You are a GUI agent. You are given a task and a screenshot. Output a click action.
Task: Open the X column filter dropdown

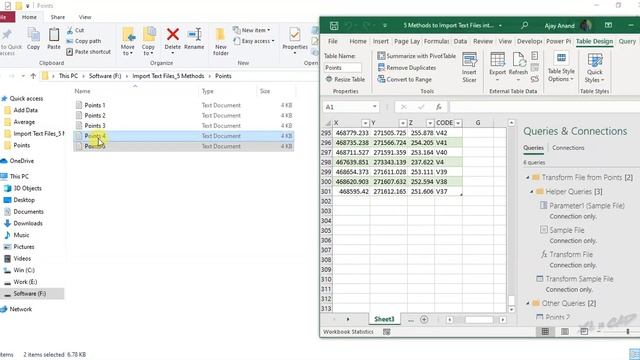click(365, 123)
